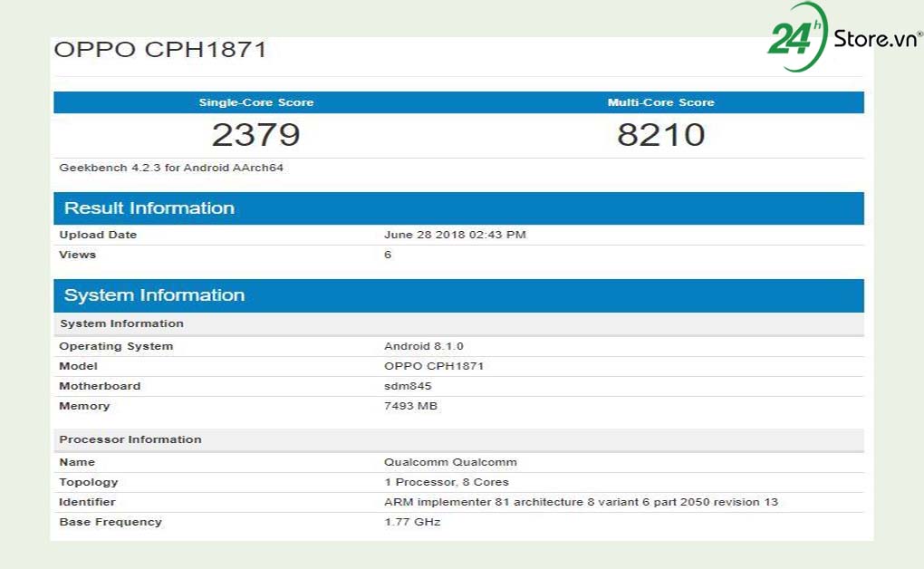The height and width of the screenshot is (569, 924).
Task: Click the Views count value 6
Action: click(387, 255)
